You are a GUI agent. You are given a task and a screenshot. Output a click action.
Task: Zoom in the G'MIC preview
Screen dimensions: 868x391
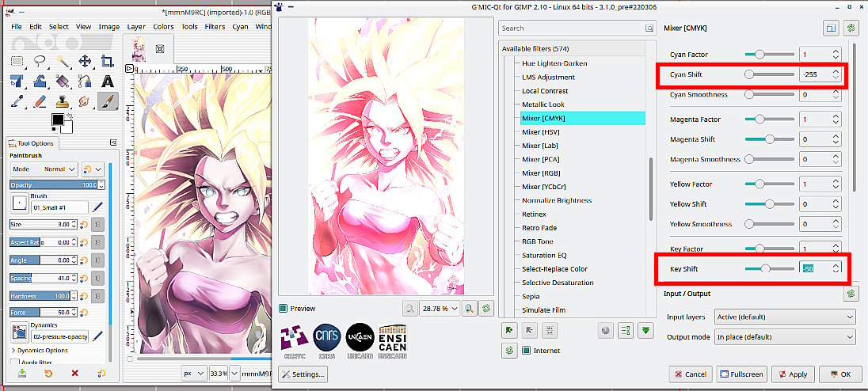pyautogui.click(x=468, y=308)
